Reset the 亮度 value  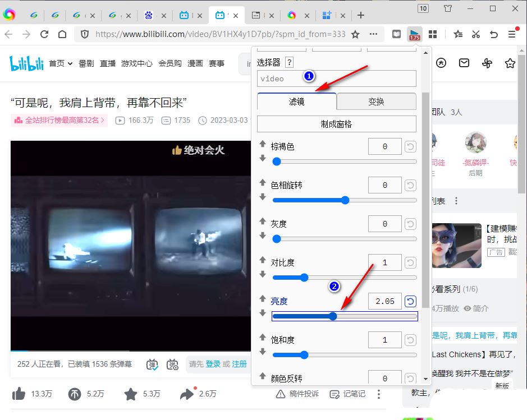(x=410, y=301)
